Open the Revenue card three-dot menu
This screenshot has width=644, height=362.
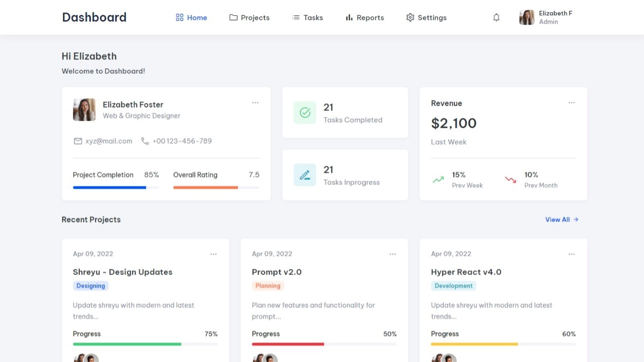572,103
